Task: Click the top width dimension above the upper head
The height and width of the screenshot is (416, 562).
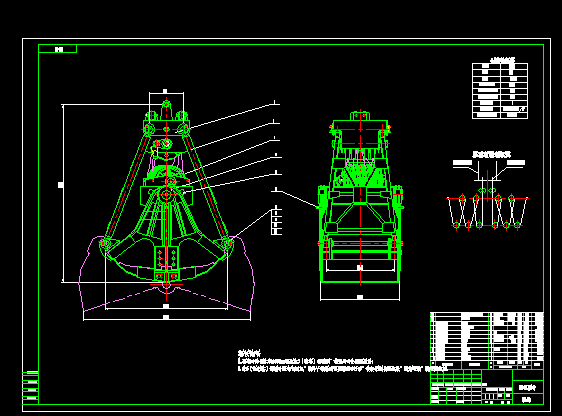Action: pos(165,91)
